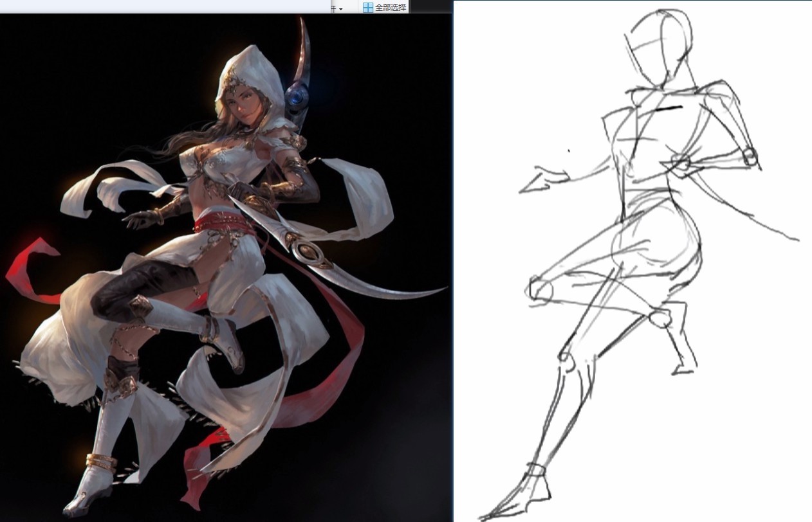Click the sketched elbow circle on the right arm

click(750, 156)
